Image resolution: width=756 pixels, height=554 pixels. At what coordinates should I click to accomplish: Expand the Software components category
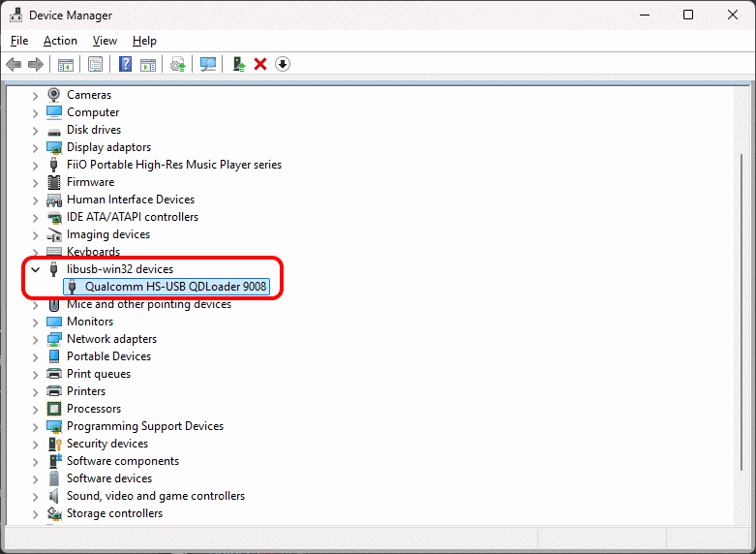[x=35, y=462]
